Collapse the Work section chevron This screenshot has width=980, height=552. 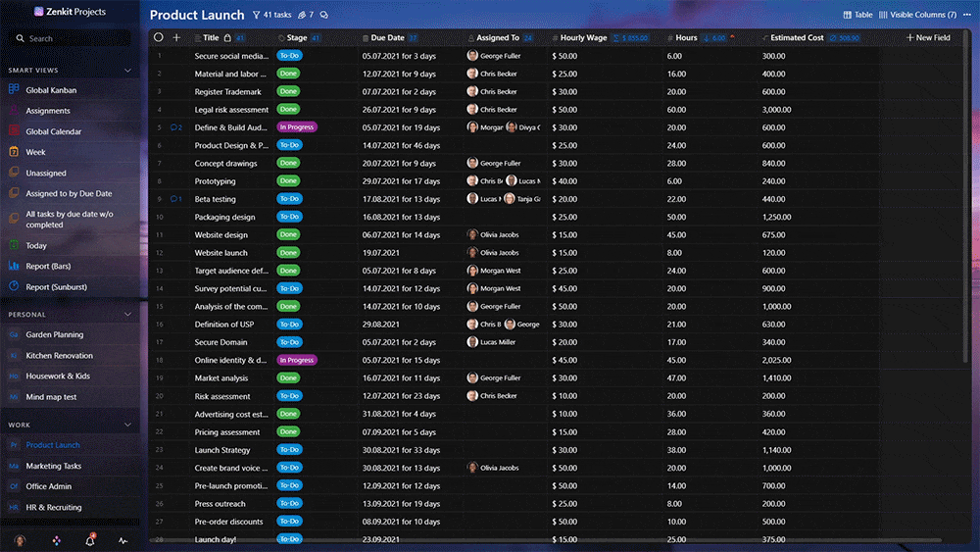(127, 426)
